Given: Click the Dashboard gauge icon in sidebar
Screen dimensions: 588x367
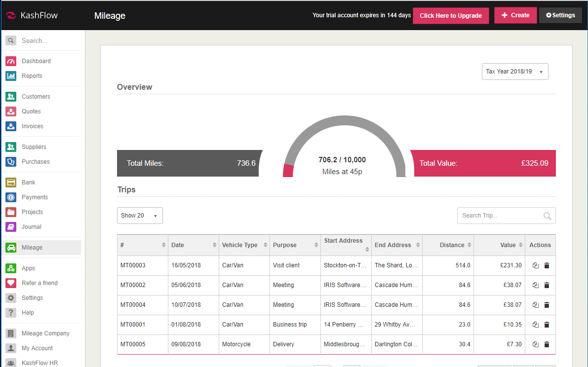Looking at the screenshot, I should click(x=11, y=61).
